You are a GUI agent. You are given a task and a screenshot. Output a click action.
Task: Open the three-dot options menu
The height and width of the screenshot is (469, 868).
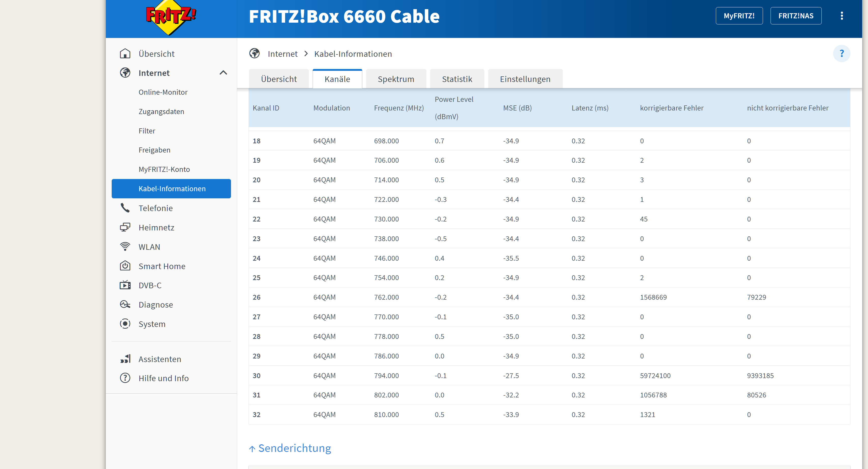coord(842,16)
